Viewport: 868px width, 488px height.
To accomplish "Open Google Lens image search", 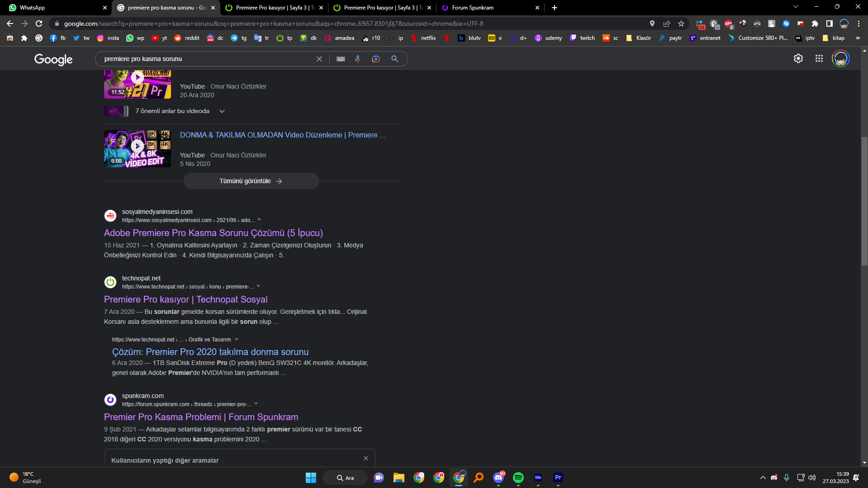I will click(x=376, y=59).
